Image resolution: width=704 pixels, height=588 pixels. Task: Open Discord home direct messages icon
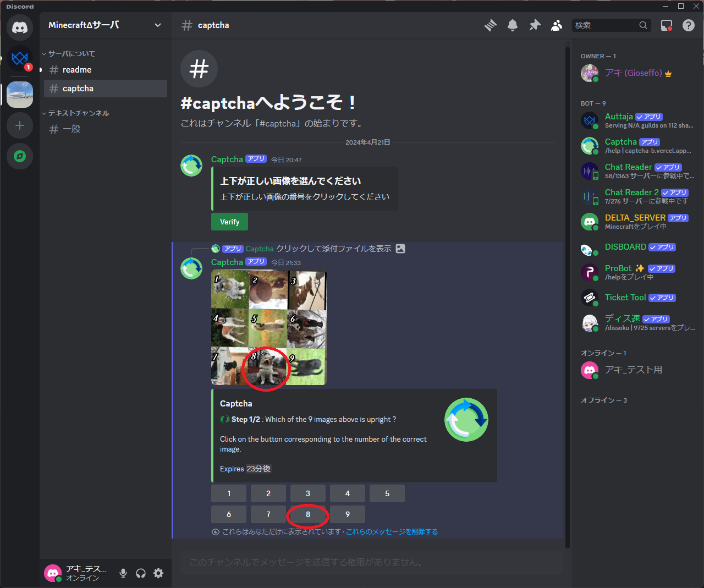20,28
